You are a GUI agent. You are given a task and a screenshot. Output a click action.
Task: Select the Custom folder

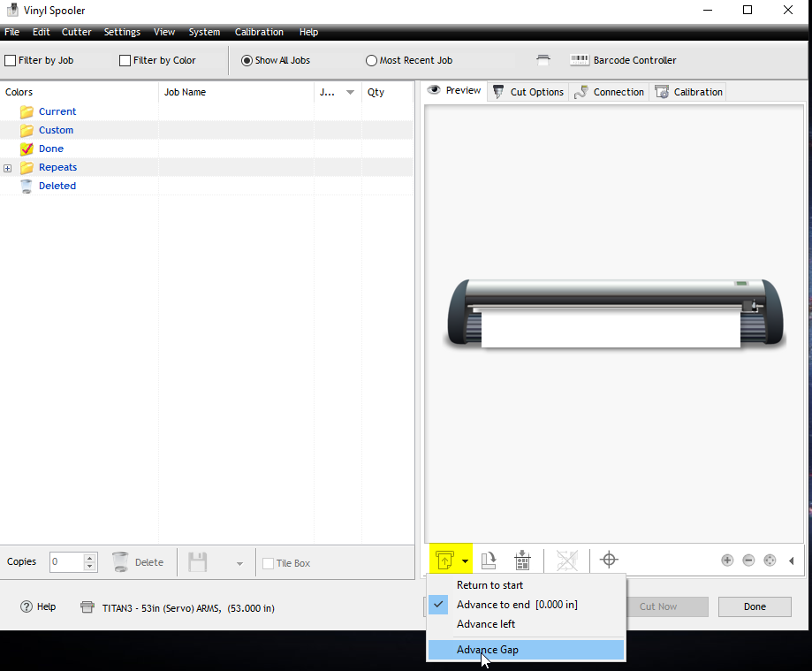click(56, 130)
